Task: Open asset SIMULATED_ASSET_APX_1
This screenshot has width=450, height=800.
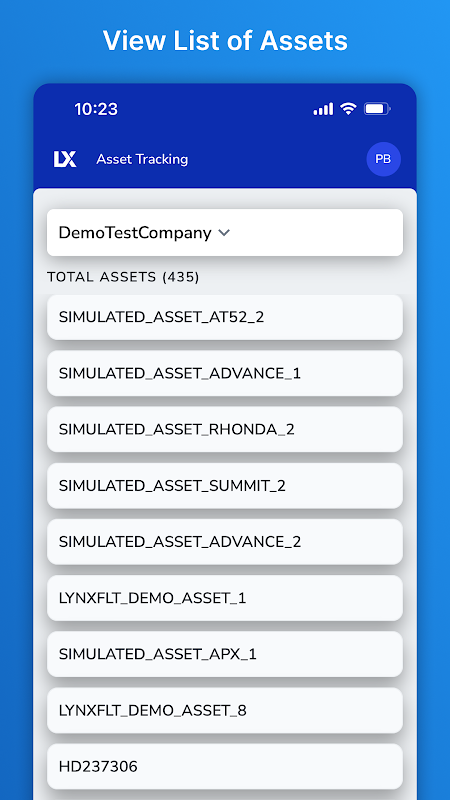Action: [225, 654]
